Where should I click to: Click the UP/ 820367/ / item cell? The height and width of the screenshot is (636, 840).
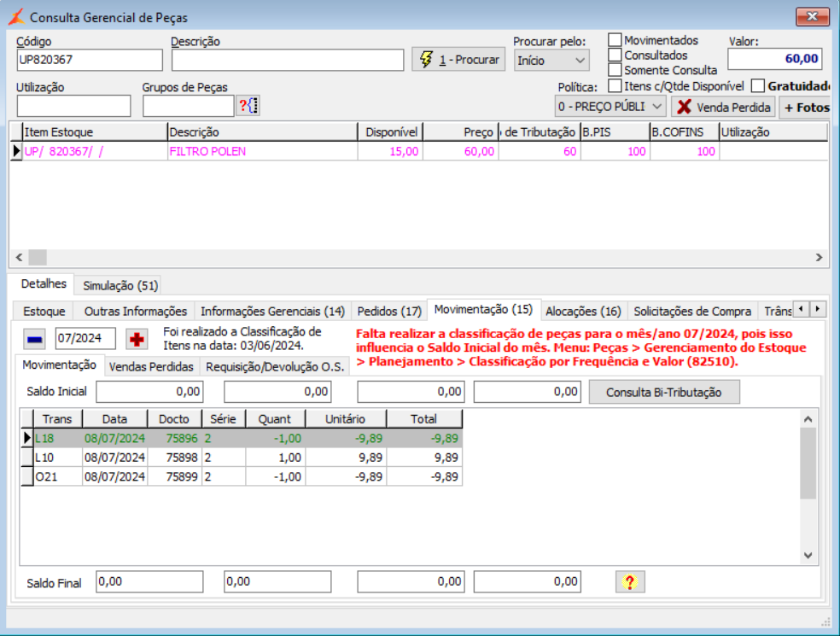point(95,152)
